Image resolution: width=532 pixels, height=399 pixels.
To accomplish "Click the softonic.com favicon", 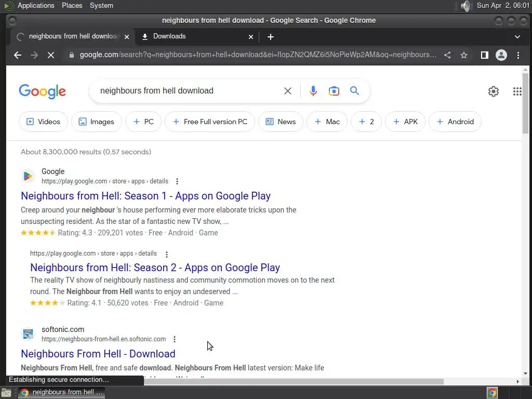I will [28, 334].
